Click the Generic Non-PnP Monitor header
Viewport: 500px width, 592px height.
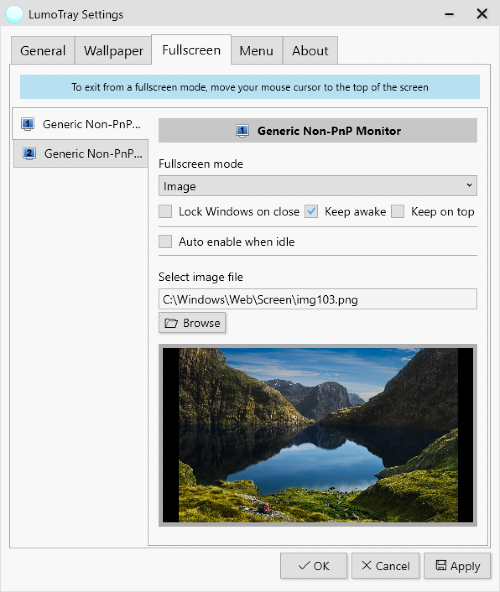pyautogui.click(x=318, y=131)
